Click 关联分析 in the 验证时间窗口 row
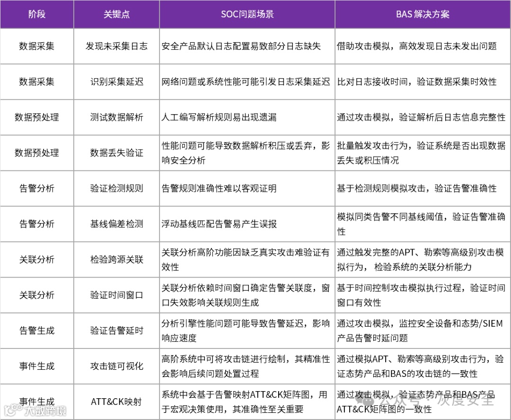Image resolution: width=511 pixels, height=420 pixels. 37,295
